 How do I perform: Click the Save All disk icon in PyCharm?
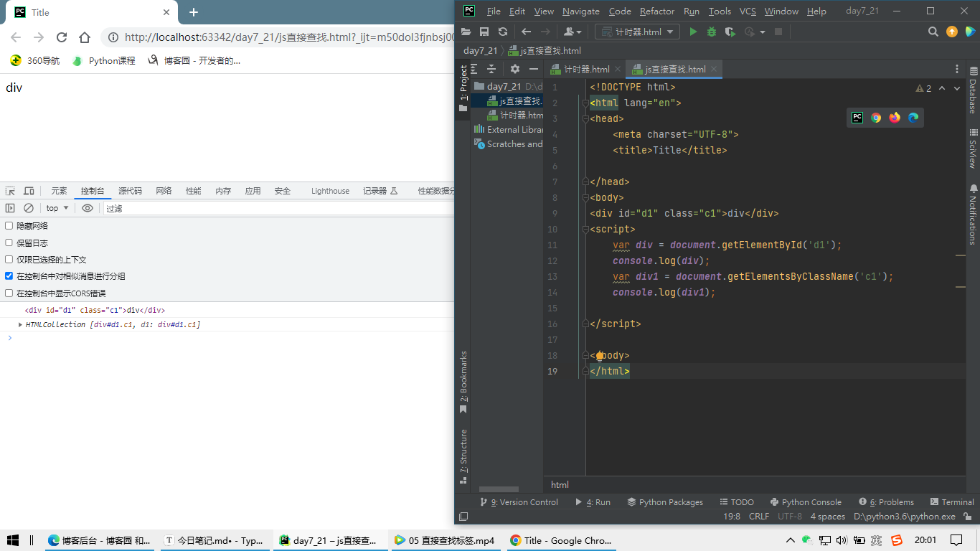(x=484, y=32)
